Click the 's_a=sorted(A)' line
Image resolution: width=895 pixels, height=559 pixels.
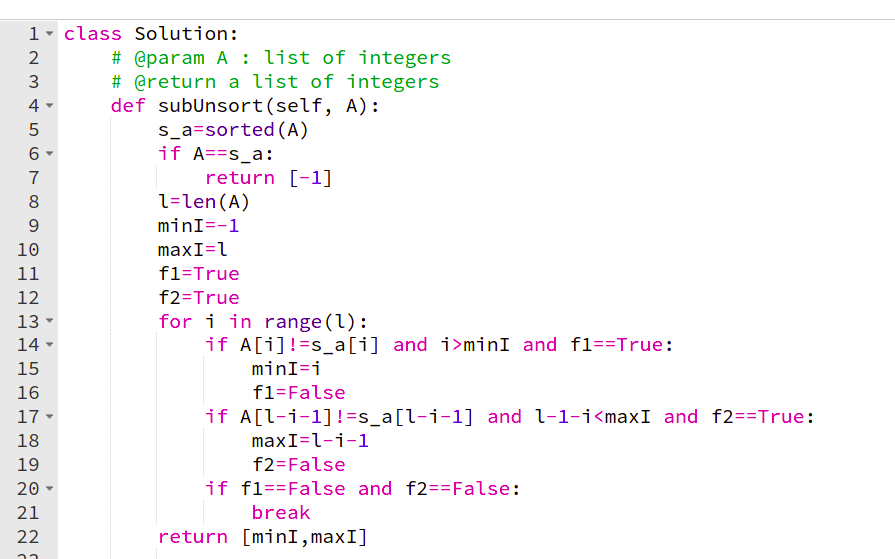[x=233, y=130]
